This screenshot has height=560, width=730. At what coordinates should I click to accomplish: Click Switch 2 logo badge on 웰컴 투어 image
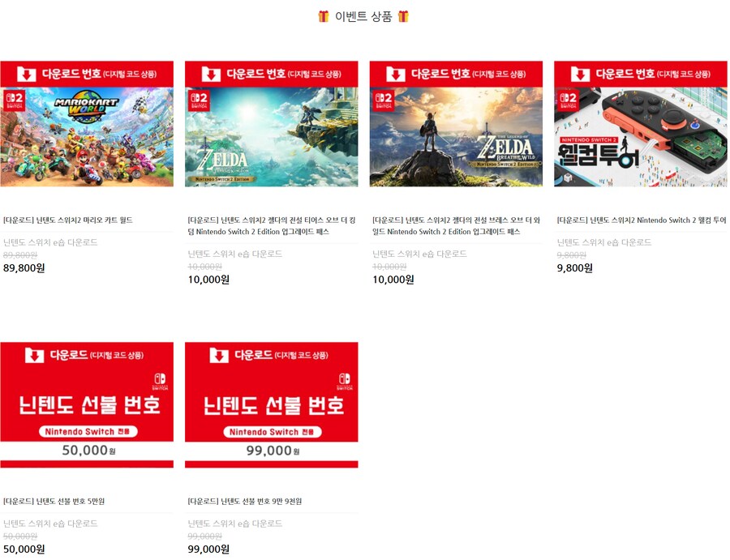(x=568, y=100)
